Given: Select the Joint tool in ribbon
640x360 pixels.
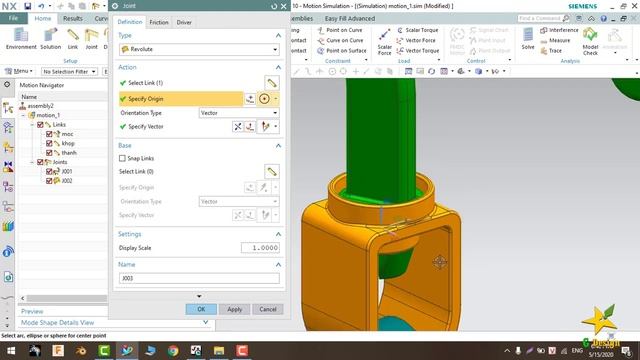Looking at the screenshot, I should click(91, 39).
